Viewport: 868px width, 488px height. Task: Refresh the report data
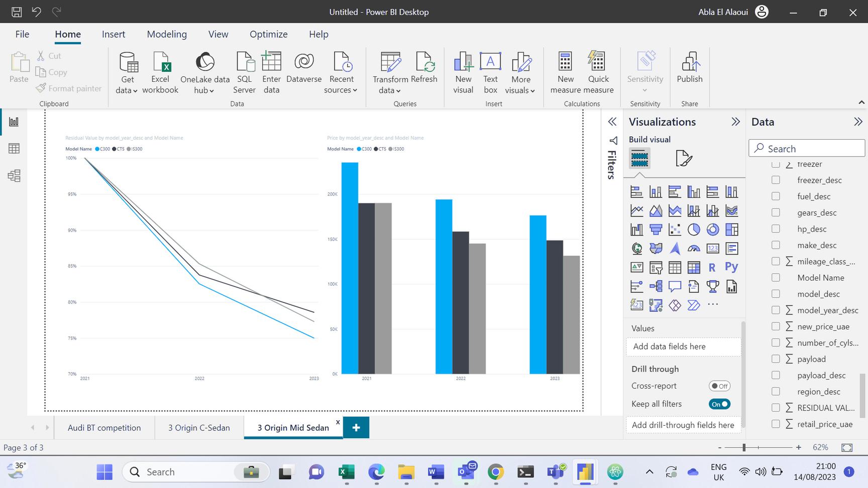coord(424,68)
